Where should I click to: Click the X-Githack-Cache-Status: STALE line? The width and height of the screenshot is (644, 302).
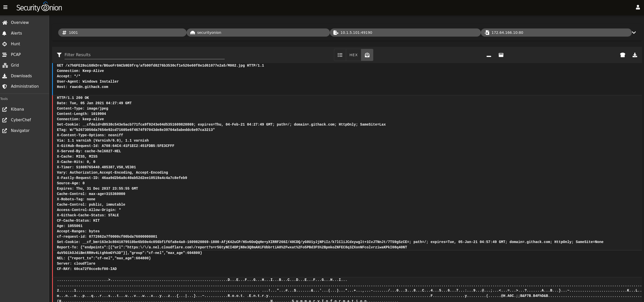pyautogui.click(x=88, y=215)
